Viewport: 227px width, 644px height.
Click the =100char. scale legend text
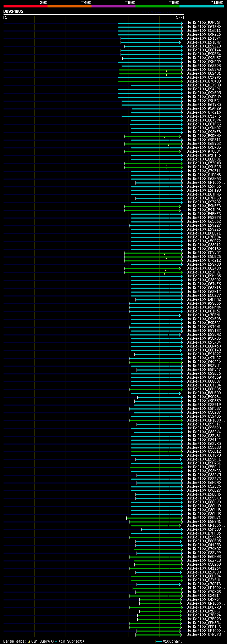click(x=173, y=641)
